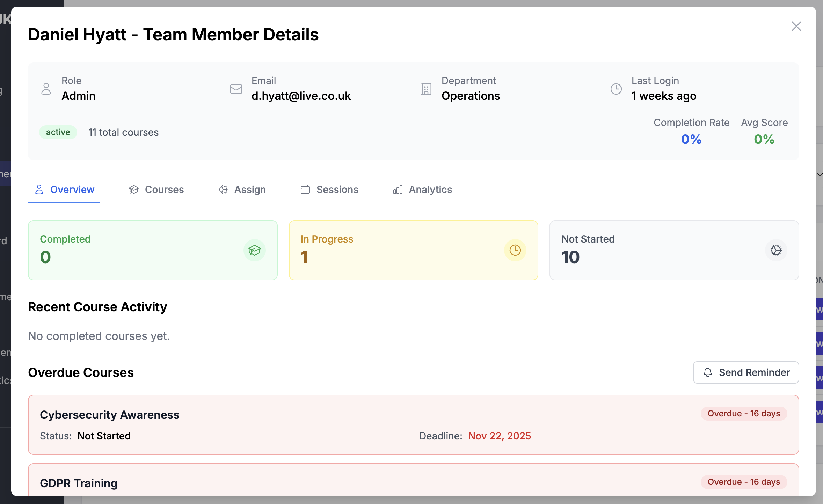Select the Analytics tab
Image resolution: width=823 pixels, height=504 pixels.
(430, 190)
